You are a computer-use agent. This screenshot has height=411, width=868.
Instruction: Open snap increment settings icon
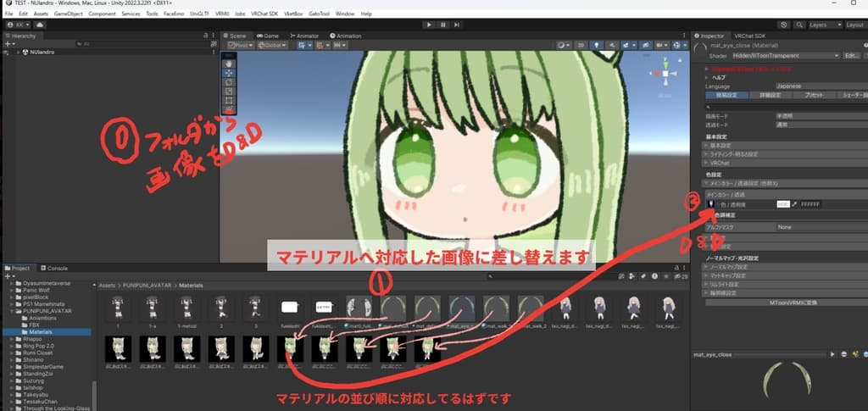tap(339, 46)
